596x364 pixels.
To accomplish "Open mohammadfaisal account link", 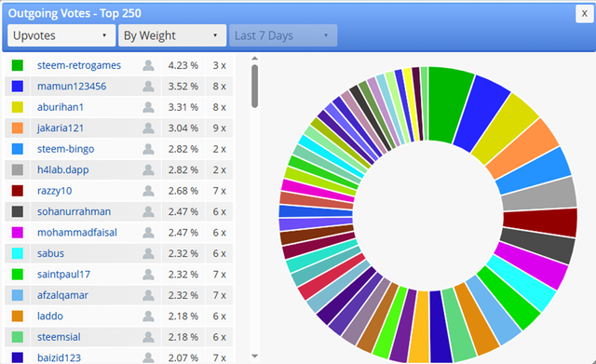I will (77, 233).
